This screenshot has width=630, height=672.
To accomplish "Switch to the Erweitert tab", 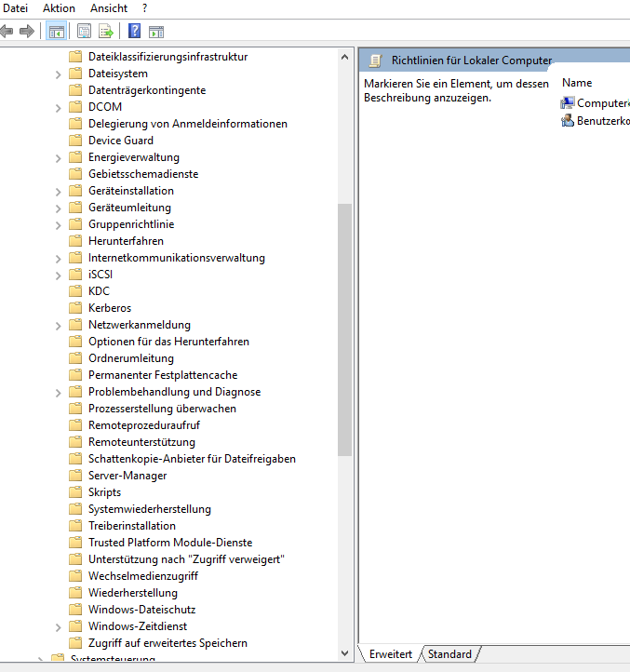I will [x=391, y=654].
